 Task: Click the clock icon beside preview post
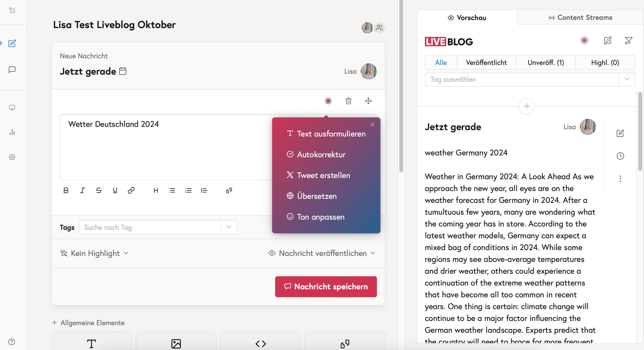coord(620,156)
